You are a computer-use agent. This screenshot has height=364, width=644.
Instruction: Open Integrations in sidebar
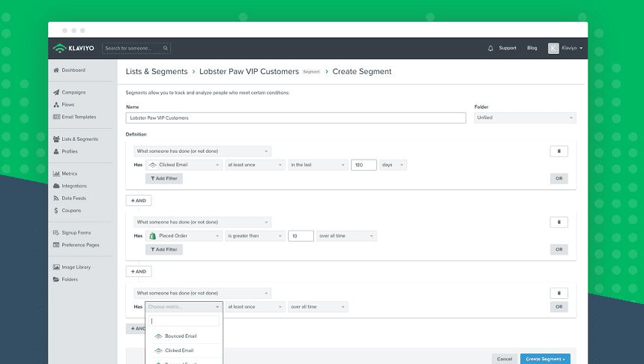pos(74,186)
